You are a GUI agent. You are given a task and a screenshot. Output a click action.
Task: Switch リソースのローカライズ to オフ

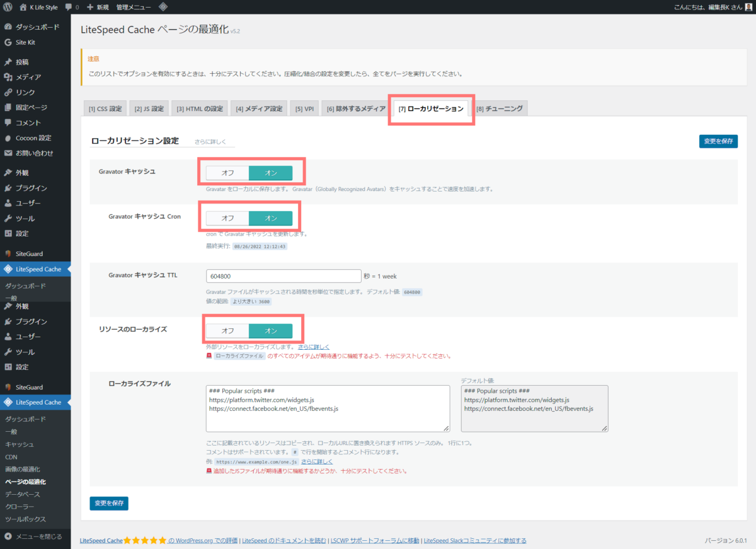point(227,330)
